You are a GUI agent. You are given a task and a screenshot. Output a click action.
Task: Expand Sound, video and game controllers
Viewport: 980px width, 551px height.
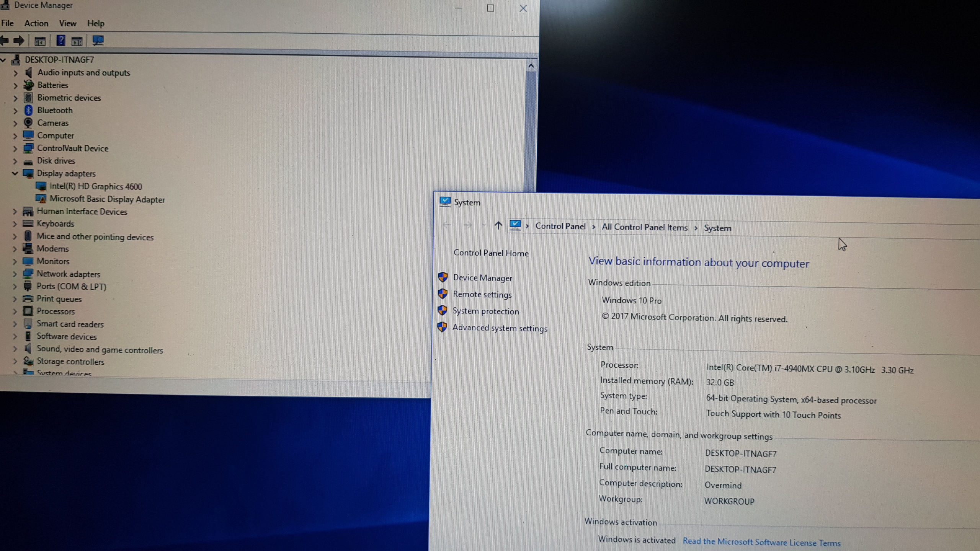[x=15, y=349]
